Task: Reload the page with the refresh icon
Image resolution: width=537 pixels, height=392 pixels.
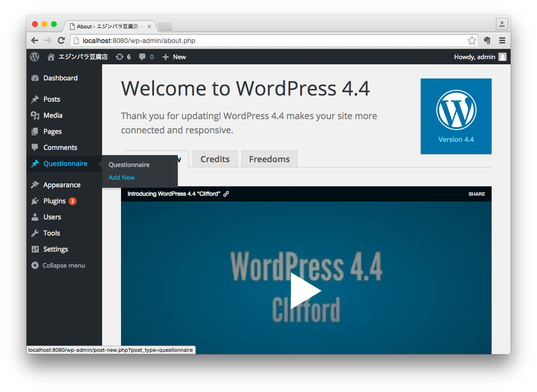Action: point(61,41)
